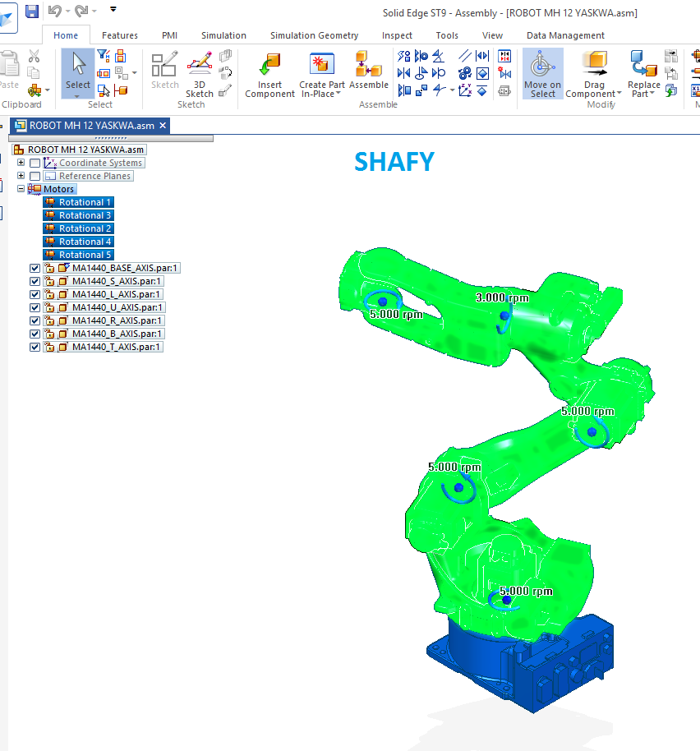Switch to the Features ribbon tab

pos(120,35)
